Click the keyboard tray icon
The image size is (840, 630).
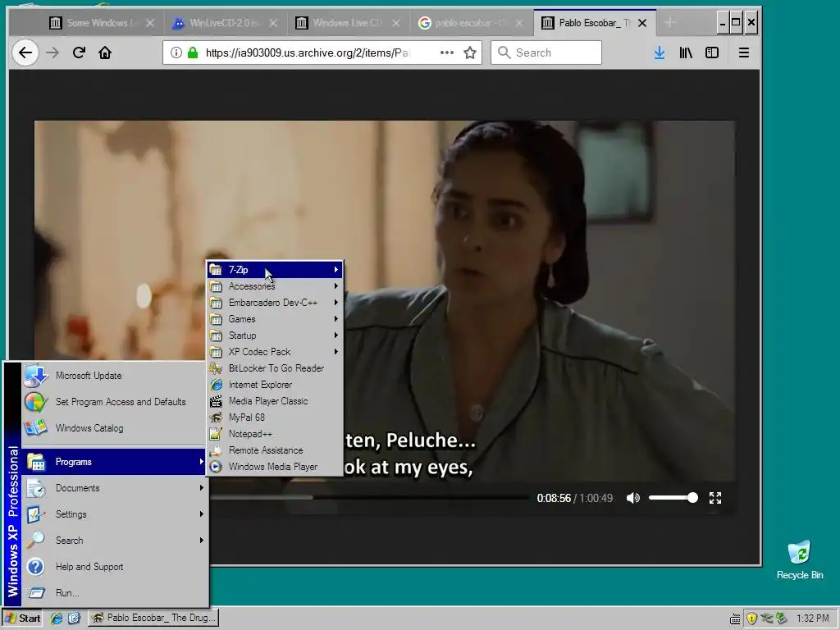[735, 619]
